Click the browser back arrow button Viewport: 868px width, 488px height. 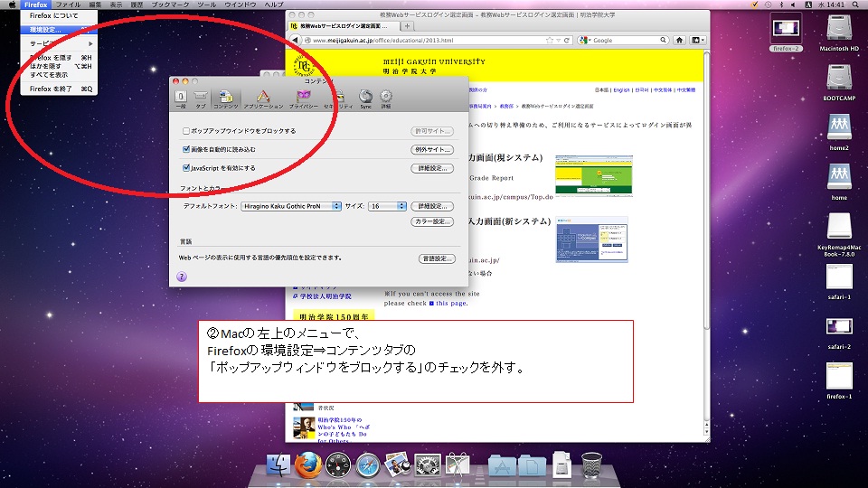tap(295, 40)
